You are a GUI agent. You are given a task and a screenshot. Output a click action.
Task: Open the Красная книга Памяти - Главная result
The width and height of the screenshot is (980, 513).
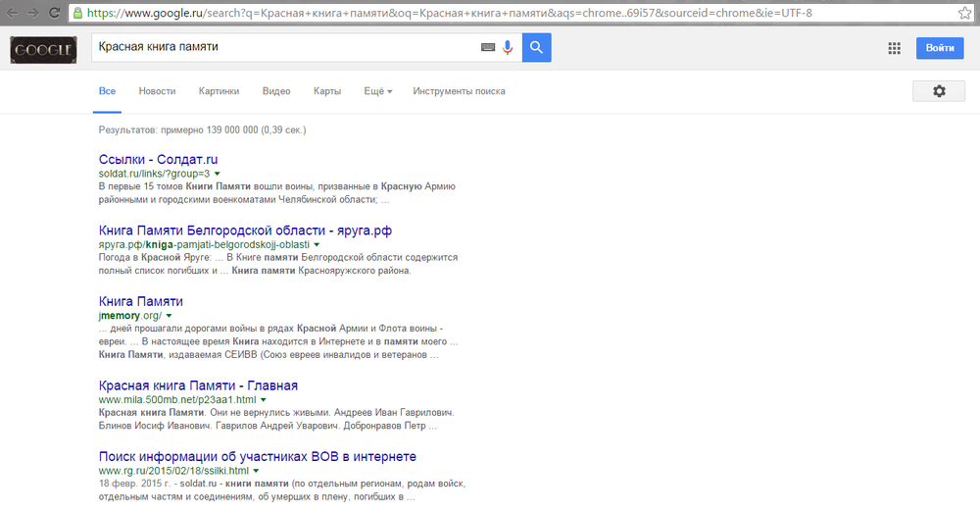[198, 385]
